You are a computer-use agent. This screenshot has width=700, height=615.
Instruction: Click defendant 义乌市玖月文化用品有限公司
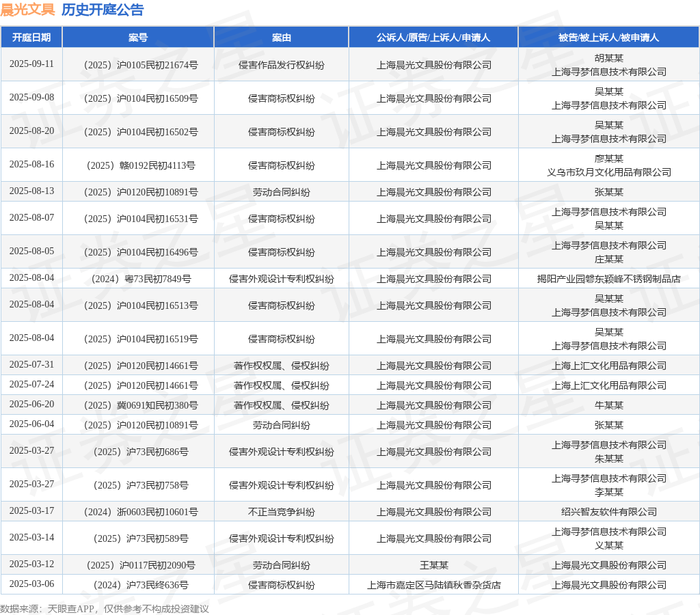pyautogui.click(x=609, y=172)
